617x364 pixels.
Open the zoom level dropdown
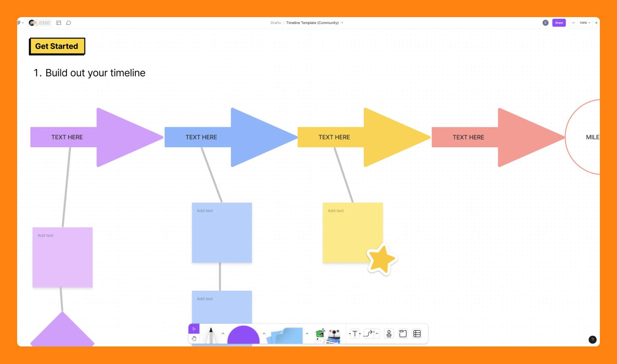584,22
